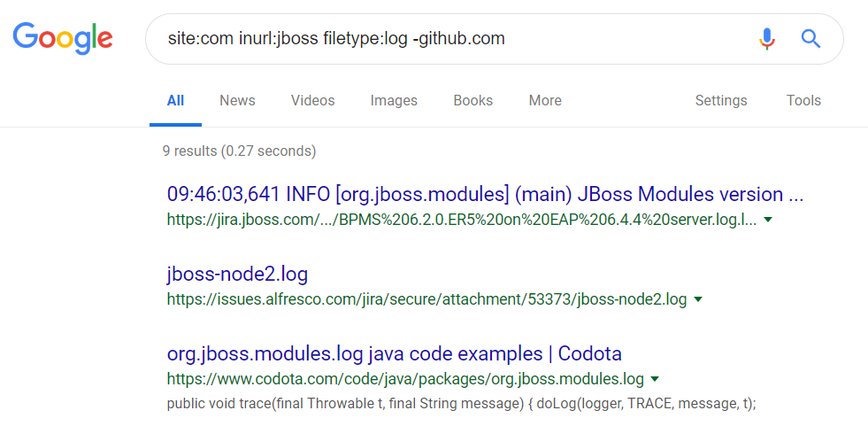Open the JBoss Modules version result title
Image resolution: width=868 pixels, height=426 pixels.
coord(485,195)
